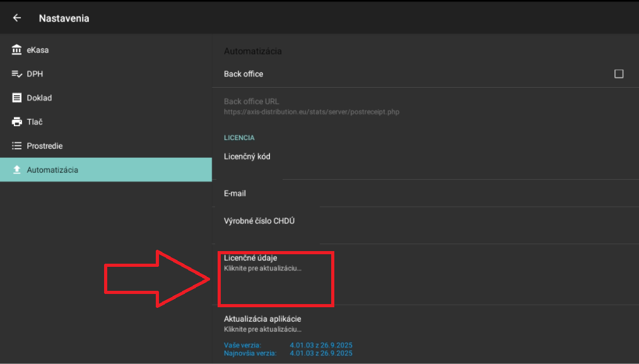Select the highlighted Automatizácia menu label
This screenshot has width=639, height=364.
click(x=52, y=170)
